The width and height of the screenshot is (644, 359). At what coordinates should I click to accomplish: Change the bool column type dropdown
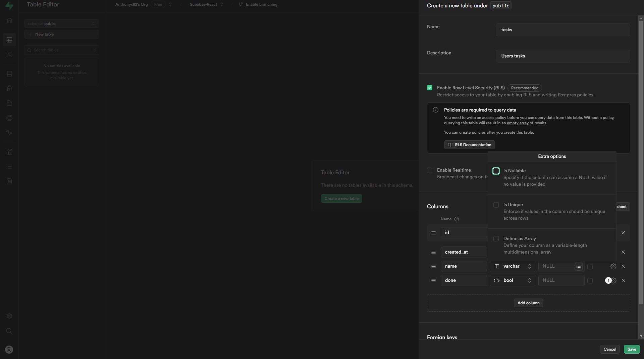(x=513, y=280)
